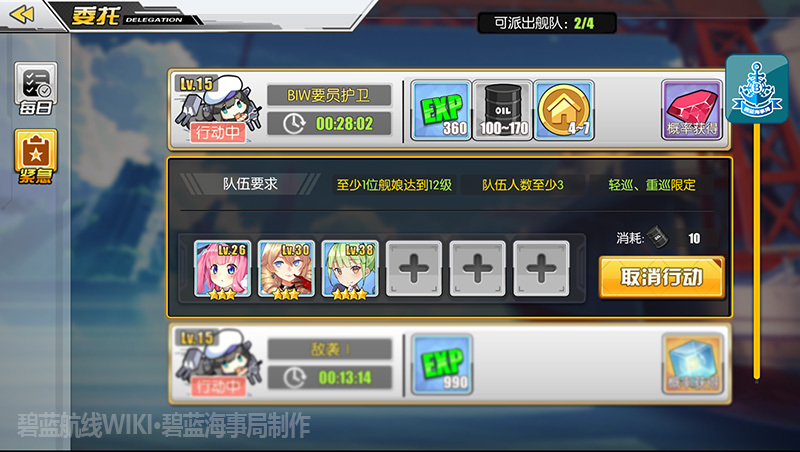Tap the gold house coin reward icon

(564, 110)
